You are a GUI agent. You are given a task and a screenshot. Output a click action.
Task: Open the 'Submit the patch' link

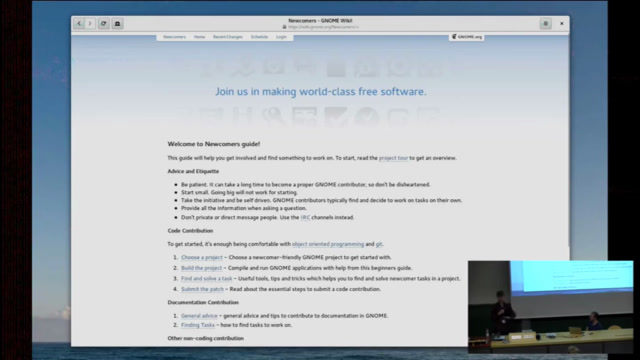point(202,289)
